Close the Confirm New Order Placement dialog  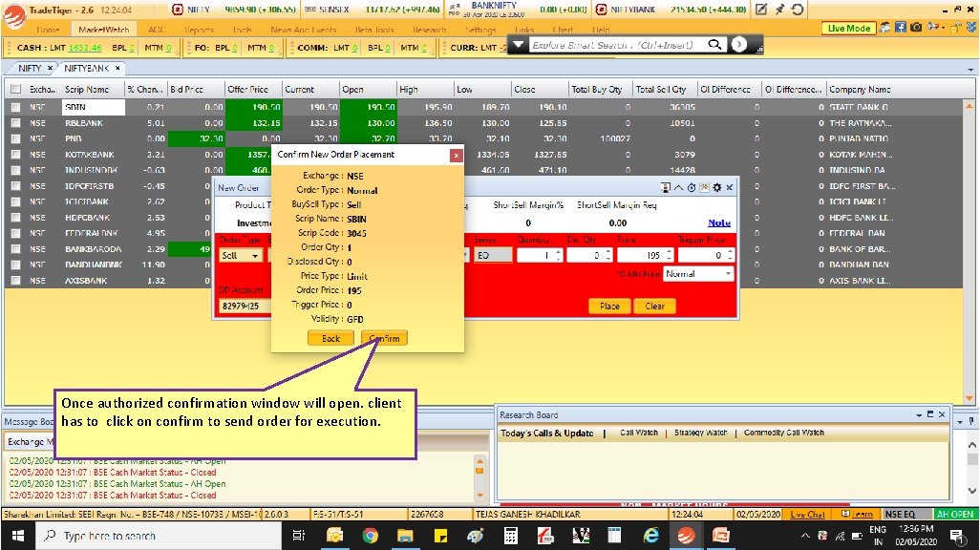click(x=457, y=155)
